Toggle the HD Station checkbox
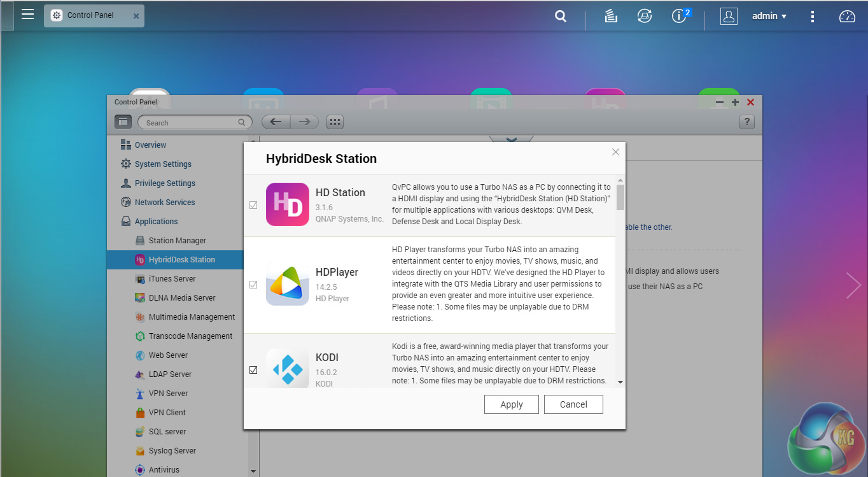 click(253, 205)
